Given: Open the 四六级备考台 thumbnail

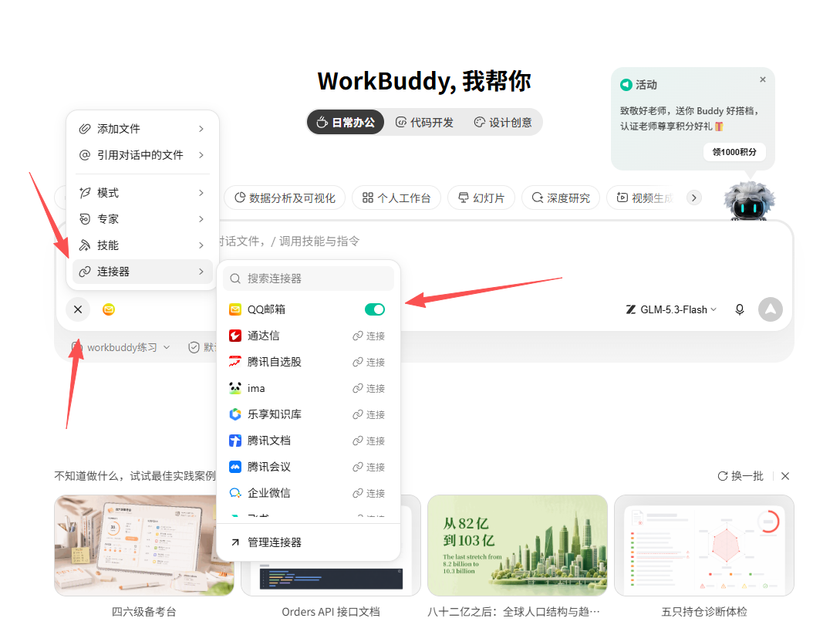Looking at the screenshot, I should point(144,545).
